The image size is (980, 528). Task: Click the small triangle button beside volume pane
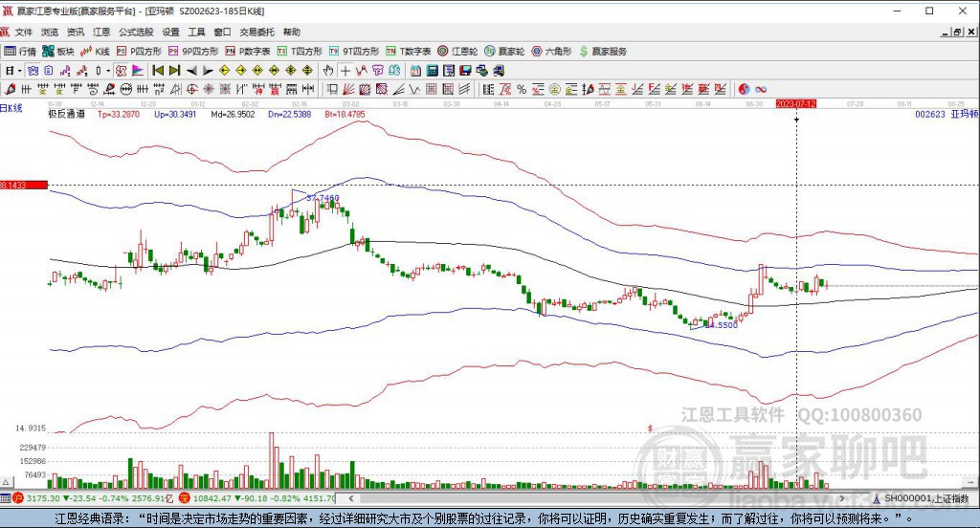point(7,482)
